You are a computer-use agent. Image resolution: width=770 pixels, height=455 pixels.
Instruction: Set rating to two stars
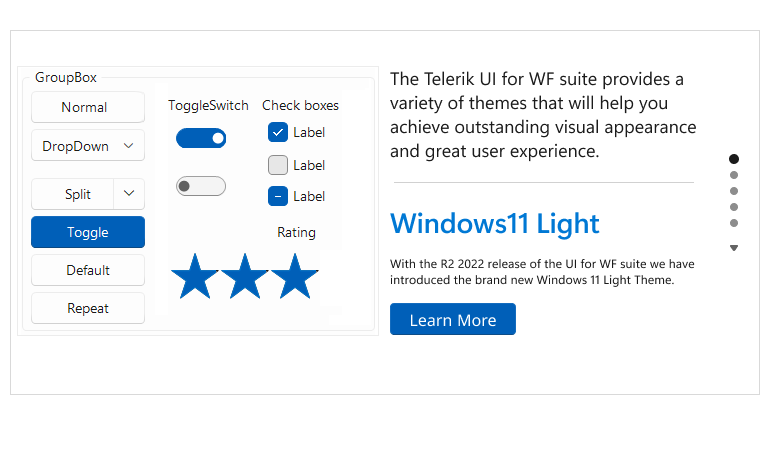[245, 276]
